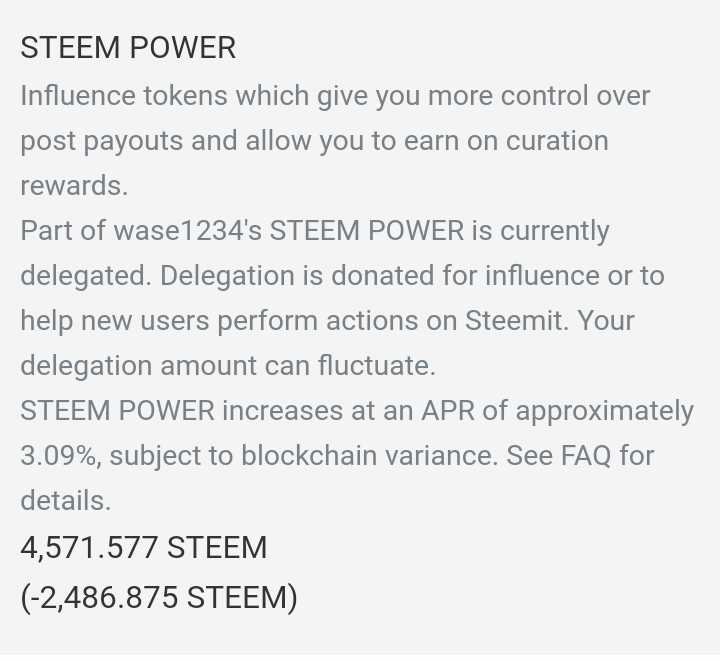Click the 'more control over' phrase

539,95
